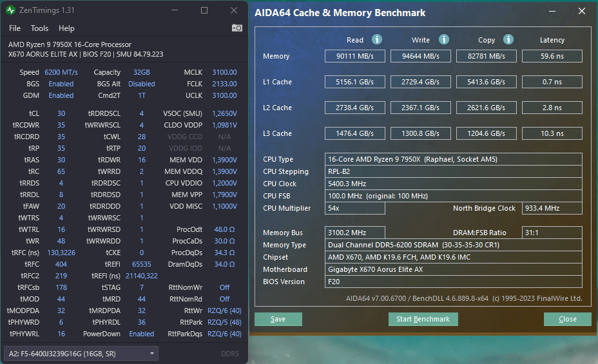Click the RttPark value RZQ/5 (48)
Screen dimensions: 598x364
[x=224, y=322]
